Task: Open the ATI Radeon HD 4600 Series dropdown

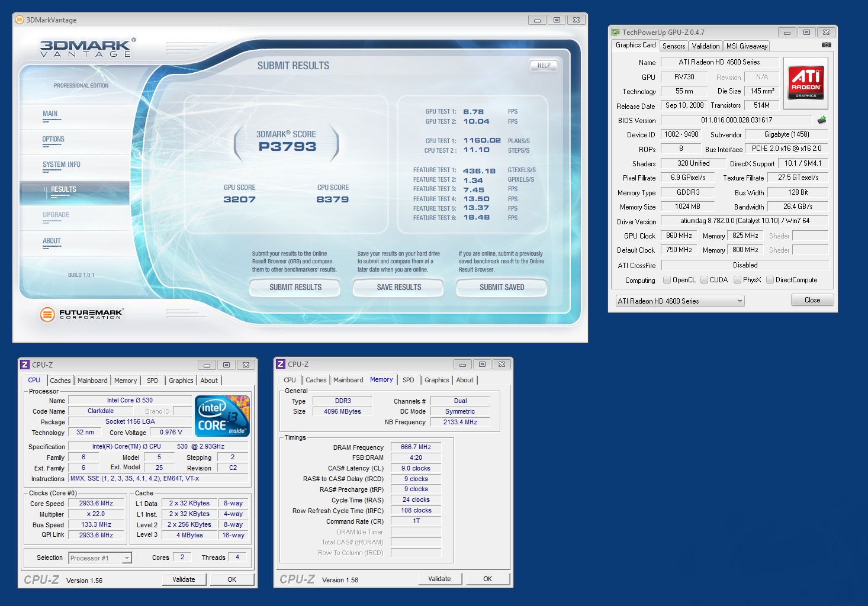Action: point(680,301)
